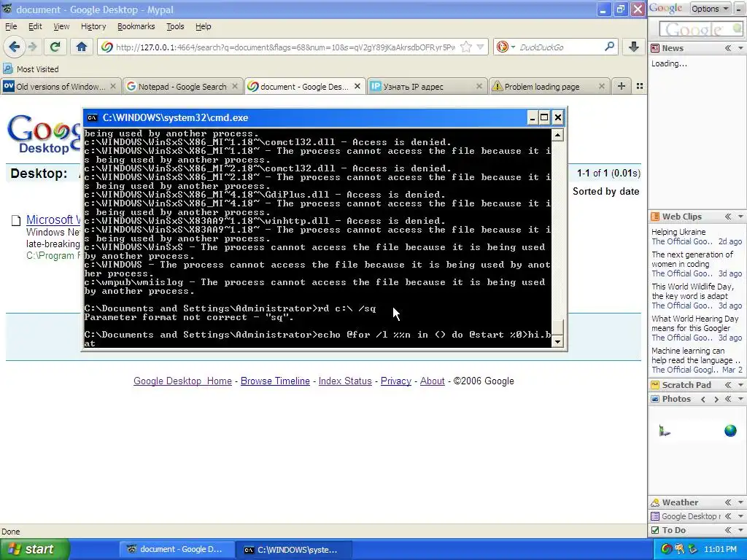This screenshot has width=747, height=560.
Task: Close the 'document - Google Des...' tab
Action: point(357,86)
